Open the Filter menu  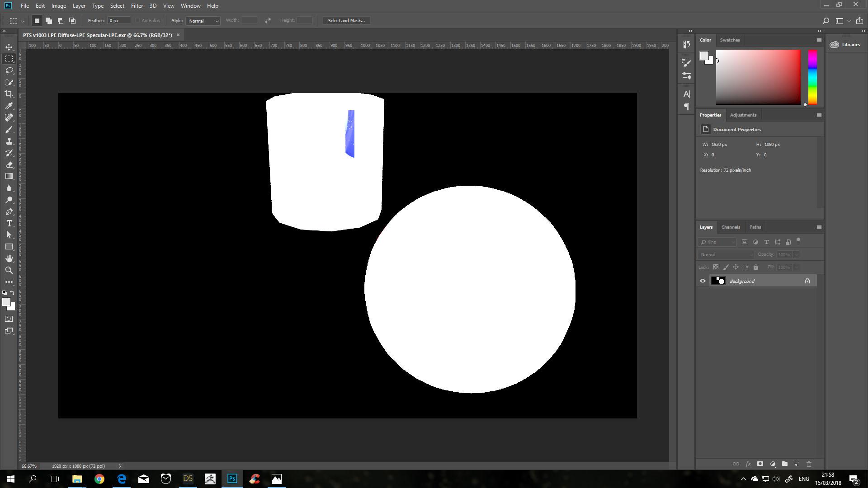point(137,6)
